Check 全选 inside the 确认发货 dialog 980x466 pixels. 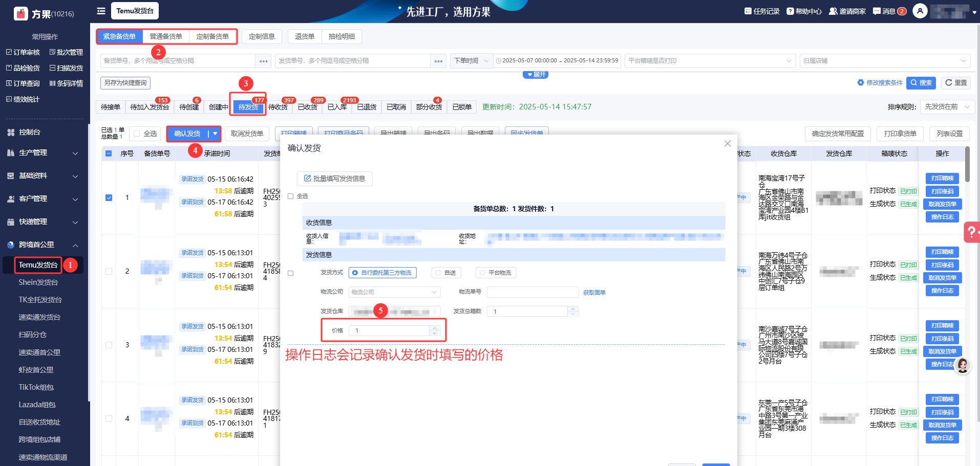point(291,196)
